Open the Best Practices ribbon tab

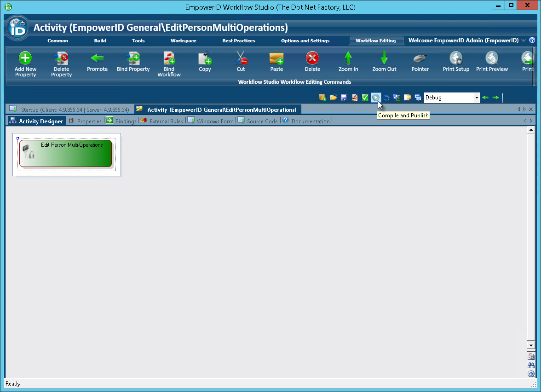tap(238, 40)
